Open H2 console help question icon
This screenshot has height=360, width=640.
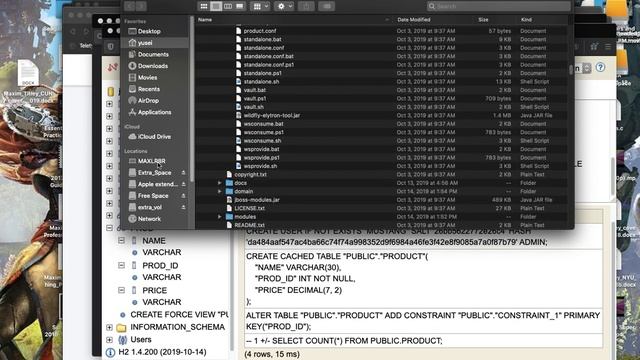coord(600,67)
